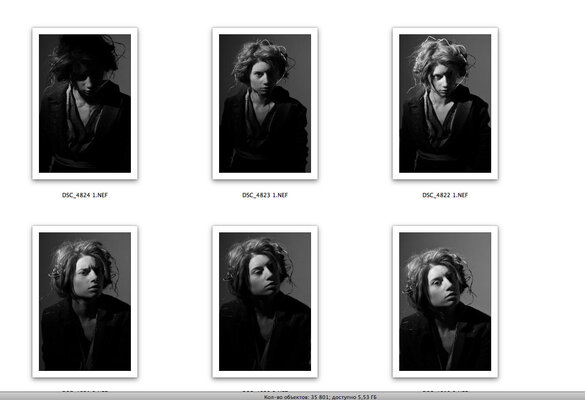Select the portrait thumbnail below DSC_4824 1.NEF

(x=85, y=301)
